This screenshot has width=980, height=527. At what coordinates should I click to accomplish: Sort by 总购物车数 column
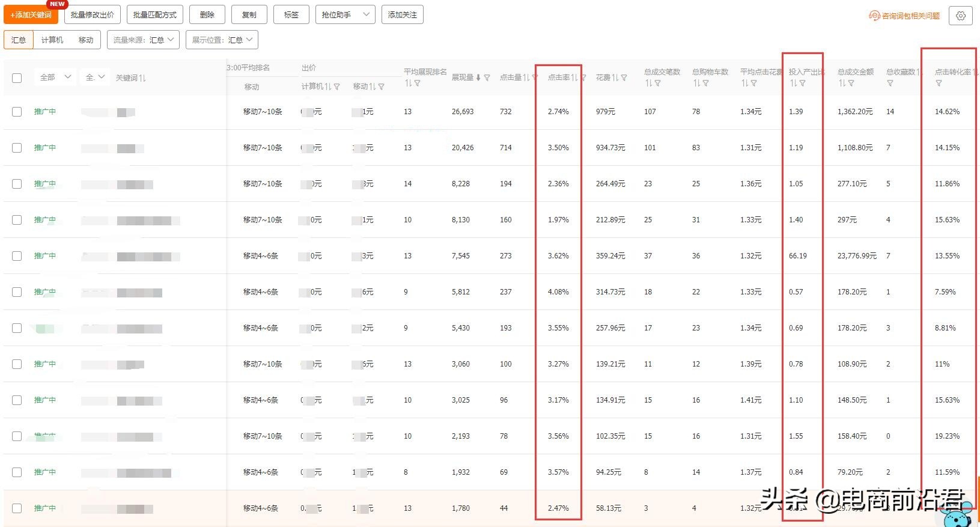pyautogui.click(x=696, y=84)
